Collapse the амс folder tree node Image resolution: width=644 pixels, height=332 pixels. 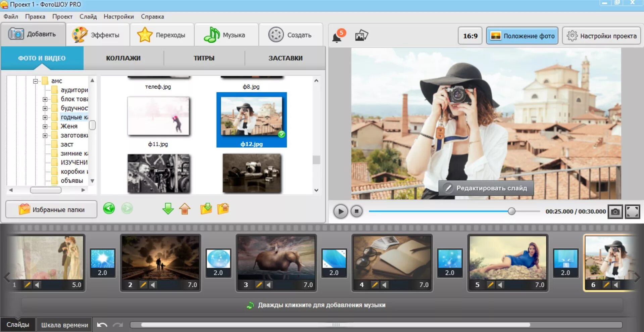35,81
